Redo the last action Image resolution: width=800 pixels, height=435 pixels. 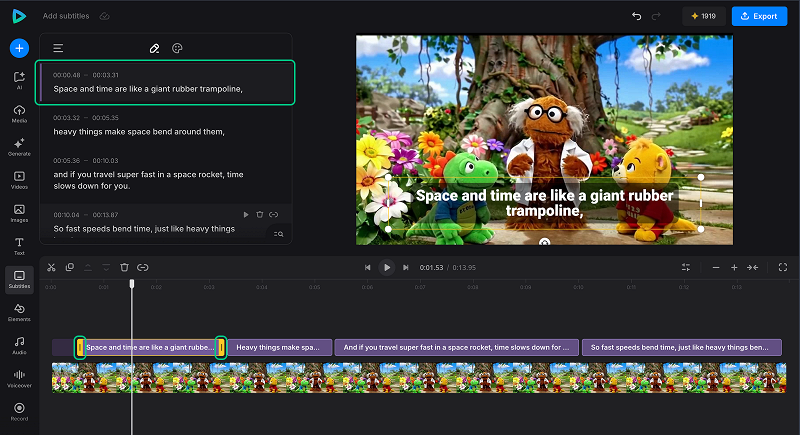656,16
